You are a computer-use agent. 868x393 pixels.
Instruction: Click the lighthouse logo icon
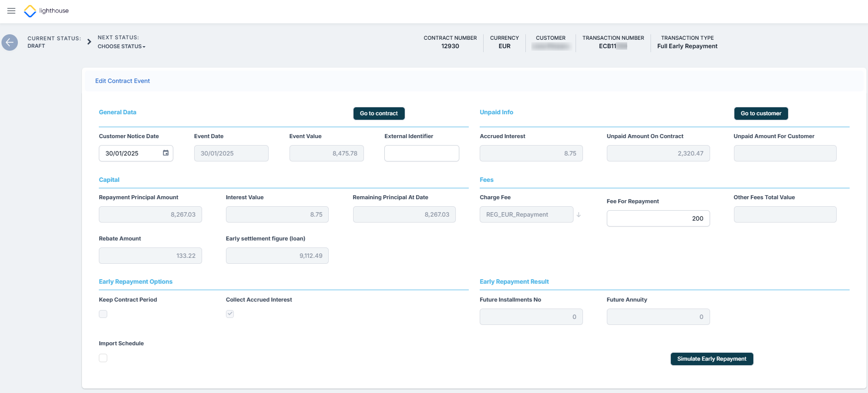click(x=30, y=11)
